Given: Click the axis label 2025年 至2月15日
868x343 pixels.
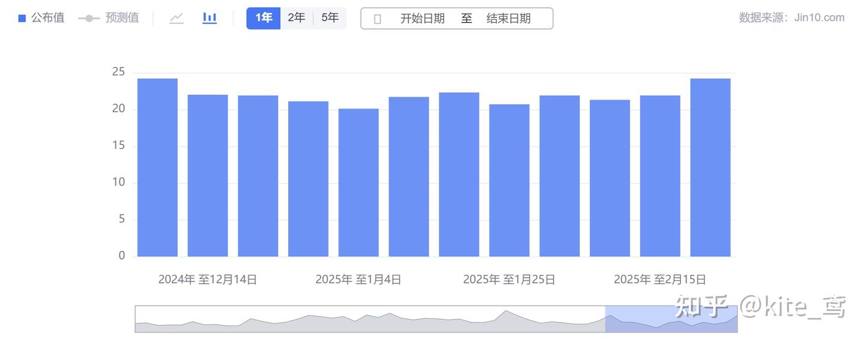Looking at the screenshot, I should tap(659, 280).
